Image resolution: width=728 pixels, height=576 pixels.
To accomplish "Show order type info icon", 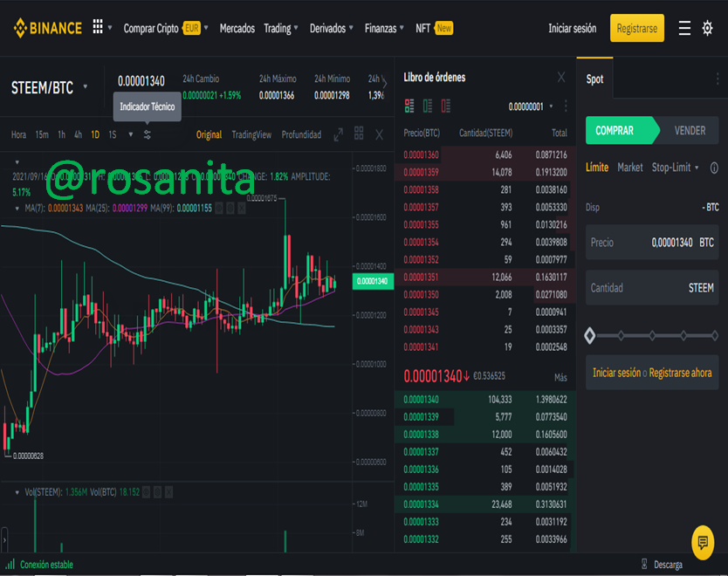I will pyautogui.click(x=714, y=168).
